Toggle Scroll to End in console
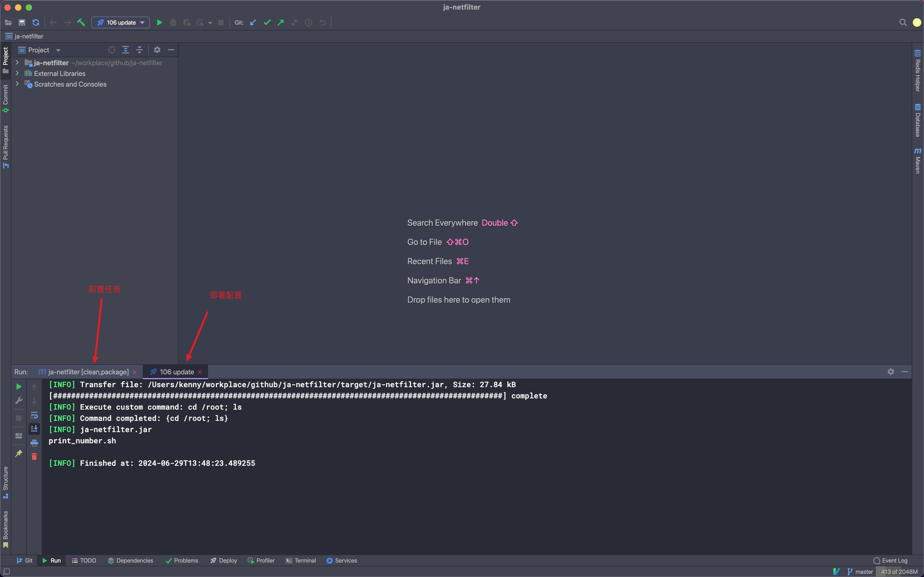 pos(34,429)
